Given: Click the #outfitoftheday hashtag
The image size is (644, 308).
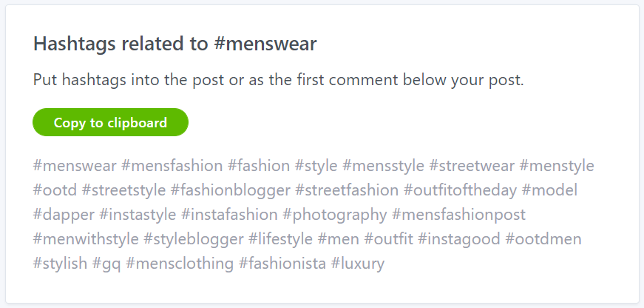Looking at the screenshot, I should 460,190.
